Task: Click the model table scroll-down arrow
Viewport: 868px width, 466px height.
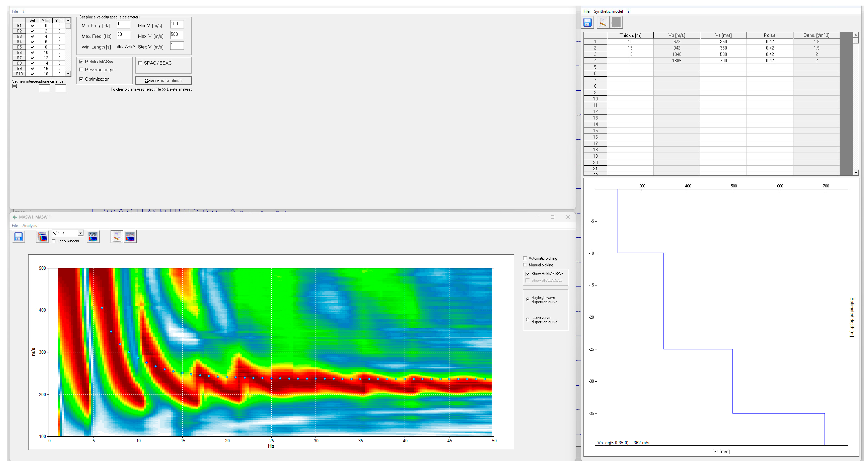Action: [x=855, y=173]
